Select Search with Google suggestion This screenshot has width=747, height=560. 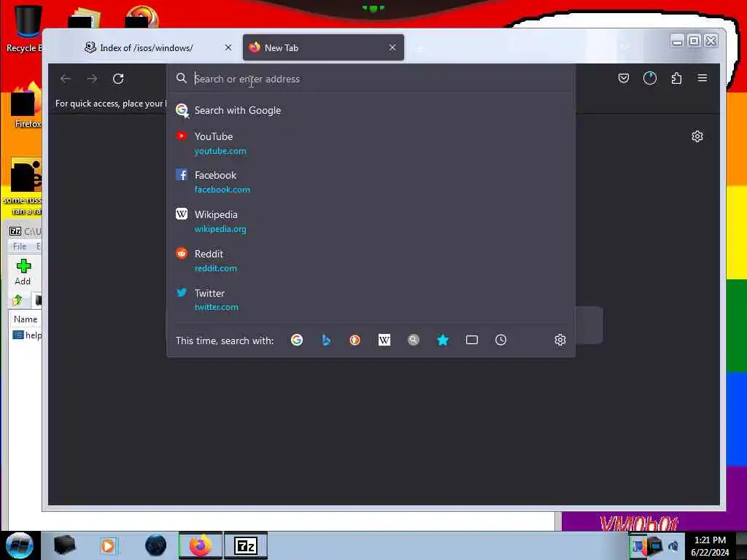[371, 111]
